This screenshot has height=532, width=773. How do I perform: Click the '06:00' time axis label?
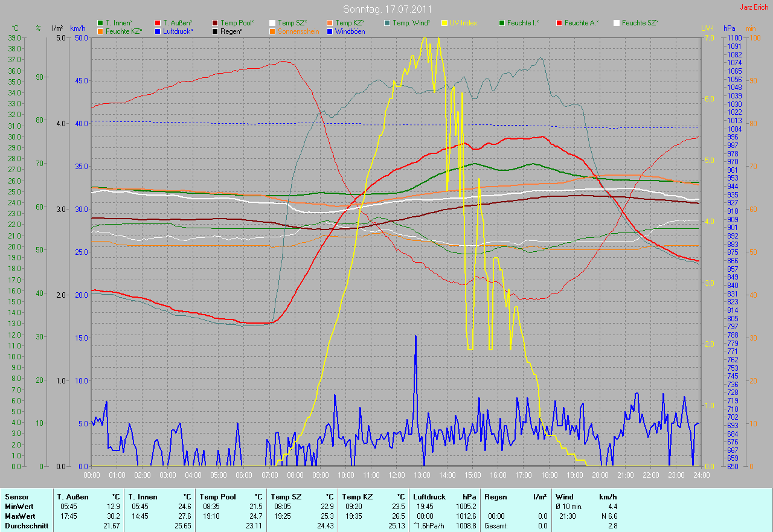click(x=244, y=475)
